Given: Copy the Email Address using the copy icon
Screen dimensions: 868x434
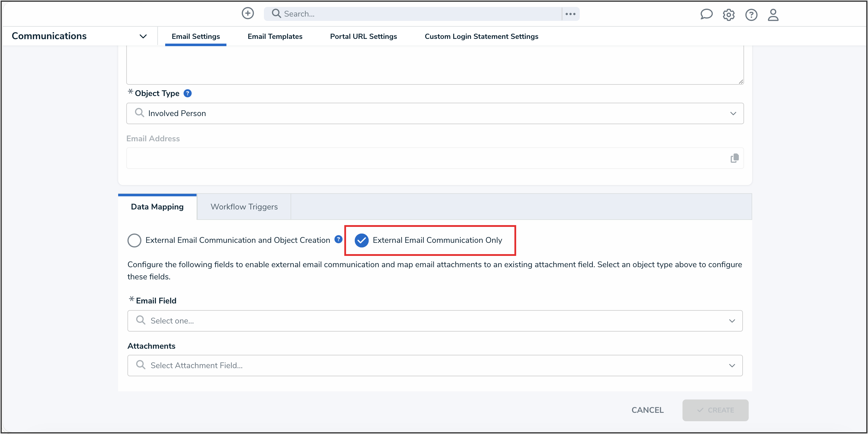Looking at the screenshot, I should pyautogui.click(x=734, y=158).
